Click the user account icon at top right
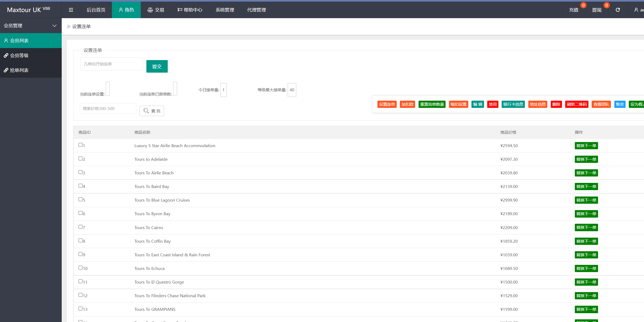 pyautogui.click(x=637, y=10)
